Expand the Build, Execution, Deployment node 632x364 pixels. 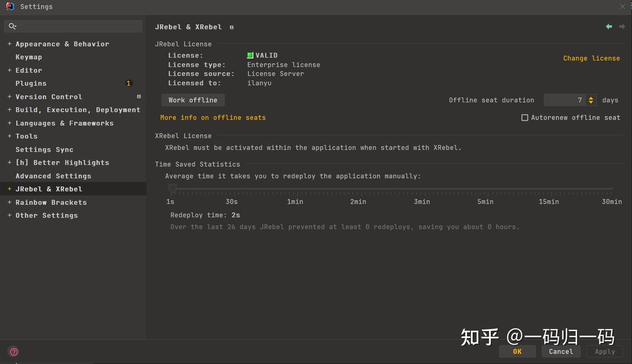point(9,110)
